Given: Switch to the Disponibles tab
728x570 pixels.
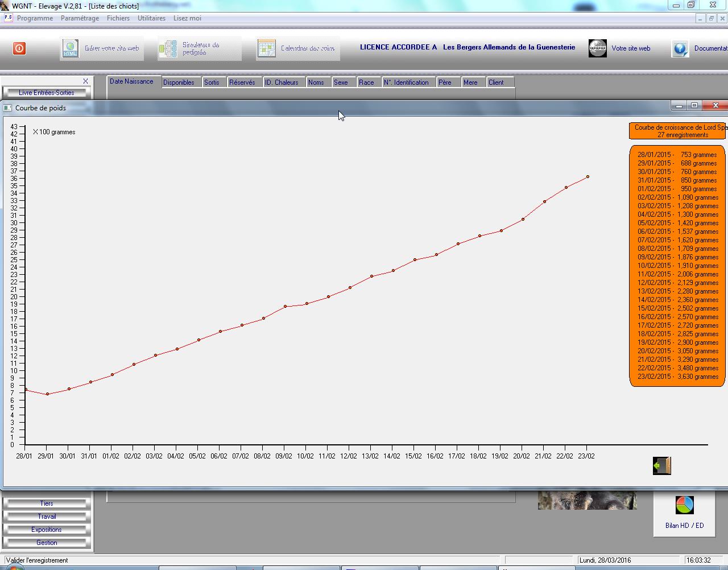Looking at the screenshot, I should tap(179, 82).
